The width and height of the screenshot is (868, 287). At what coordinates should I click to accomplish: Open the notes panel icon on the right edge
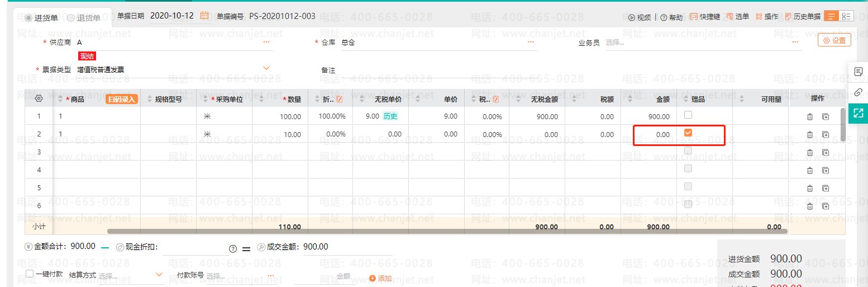(x=859, y=71)
